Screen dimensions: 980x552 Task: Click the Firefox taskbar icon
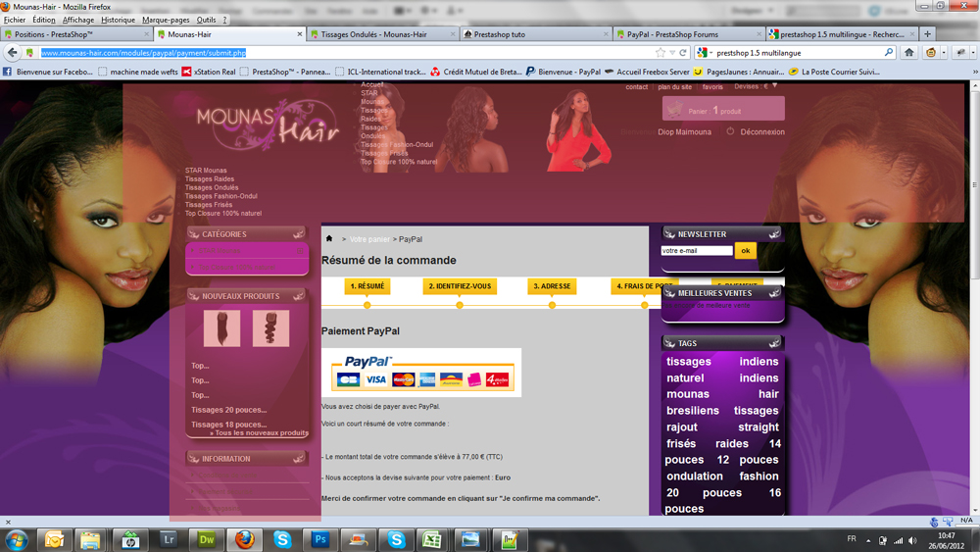coord(244,539)
